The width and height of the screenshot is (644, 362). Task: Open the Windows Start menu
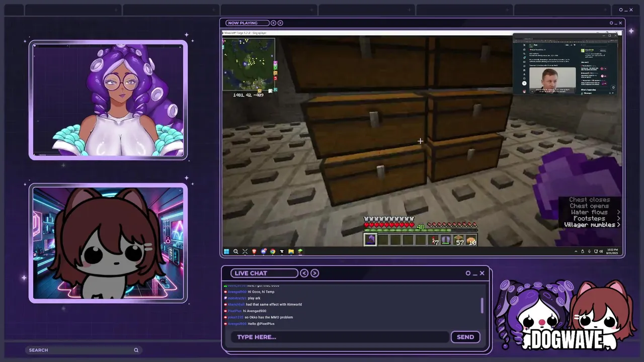click(226, 251)
